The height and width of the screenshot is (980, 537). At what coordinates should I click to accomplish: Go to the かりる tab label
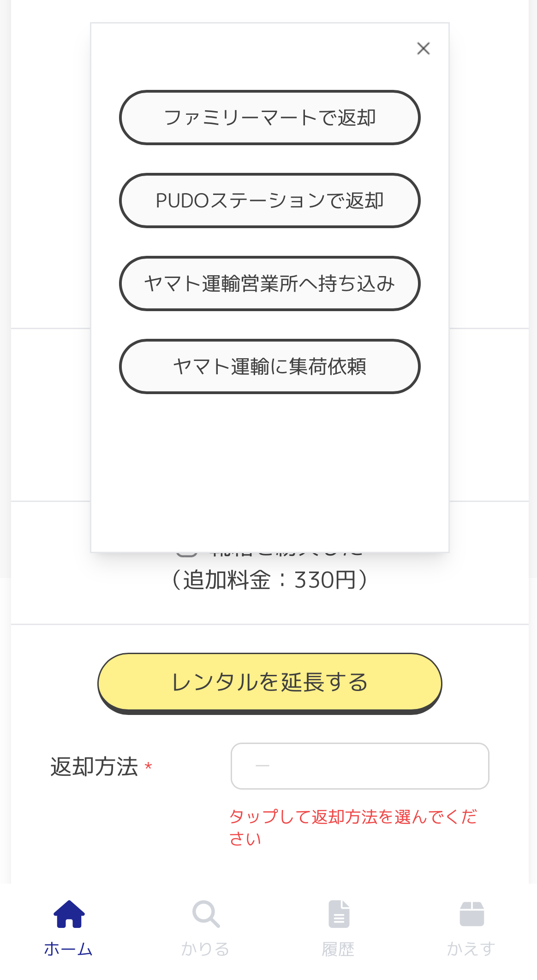206,949
